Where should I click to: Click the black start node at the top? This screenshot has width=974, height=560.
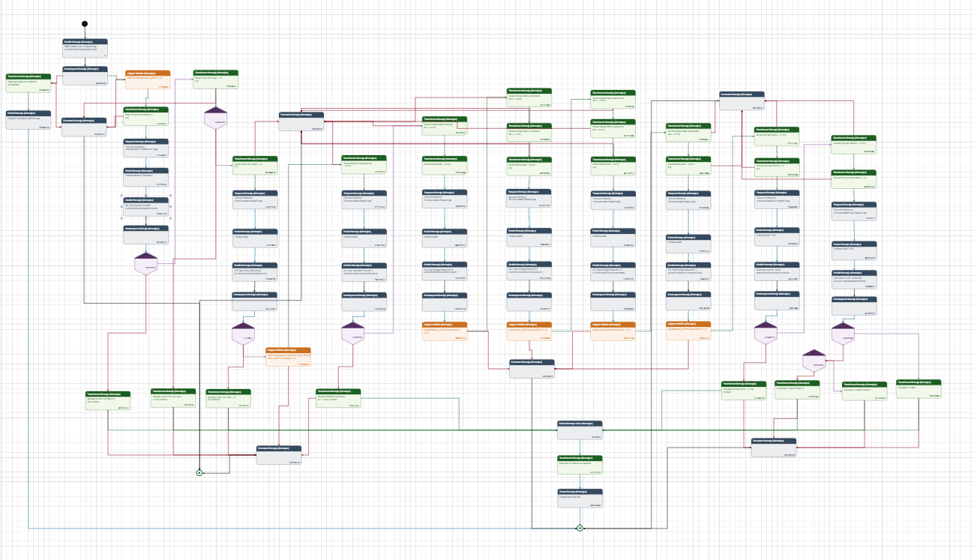(x=85, y=23)
